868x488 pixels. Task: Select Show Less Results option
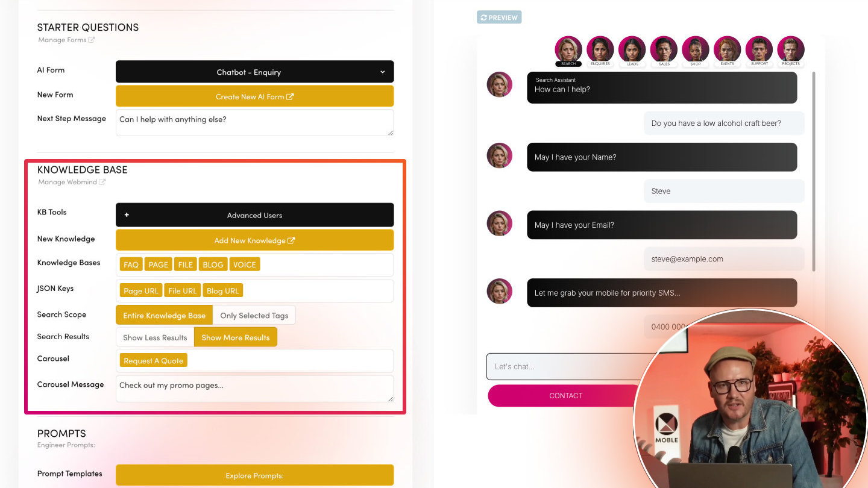tap(155, 337)
